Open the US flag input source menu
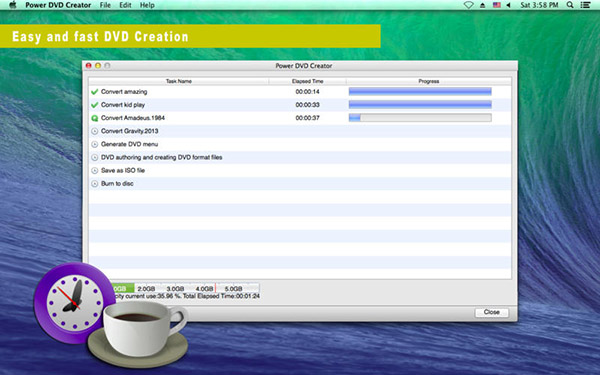Image resolution: width=600 pixels, height=375 pixels. [x=497, y=5]
